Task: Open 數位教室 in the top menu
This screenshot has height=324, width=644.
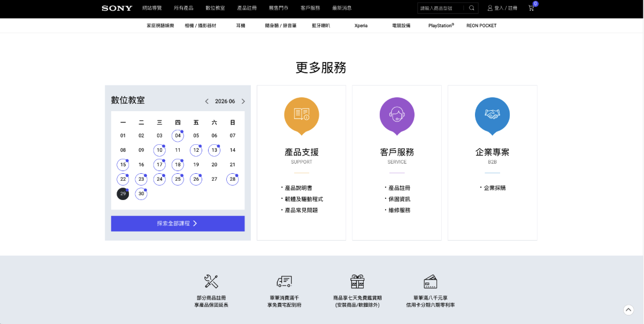Action: (215, 8)
